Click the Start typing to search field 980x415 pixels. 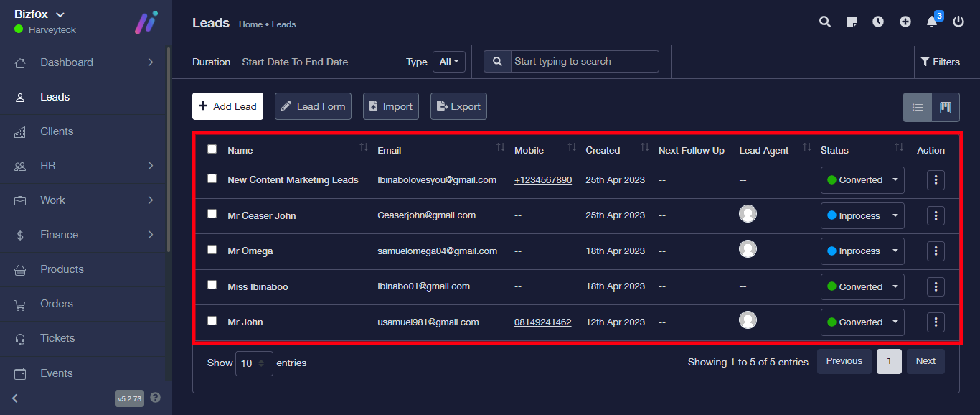(x=585, y=62)
